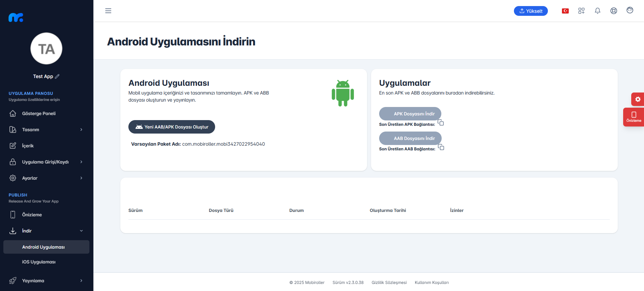Click the Sürüm column header
Screen dimensions: 644x291
coord(135,210)
